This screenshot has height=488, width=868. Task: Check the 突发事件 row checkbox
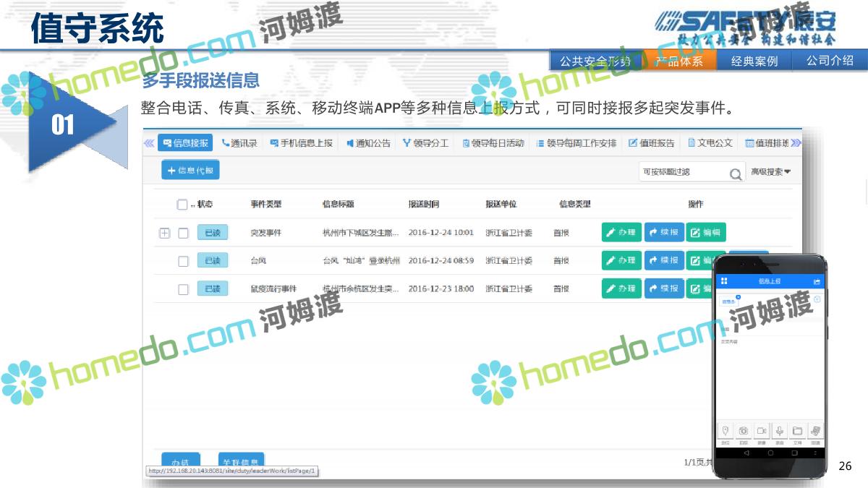(183, 233)
